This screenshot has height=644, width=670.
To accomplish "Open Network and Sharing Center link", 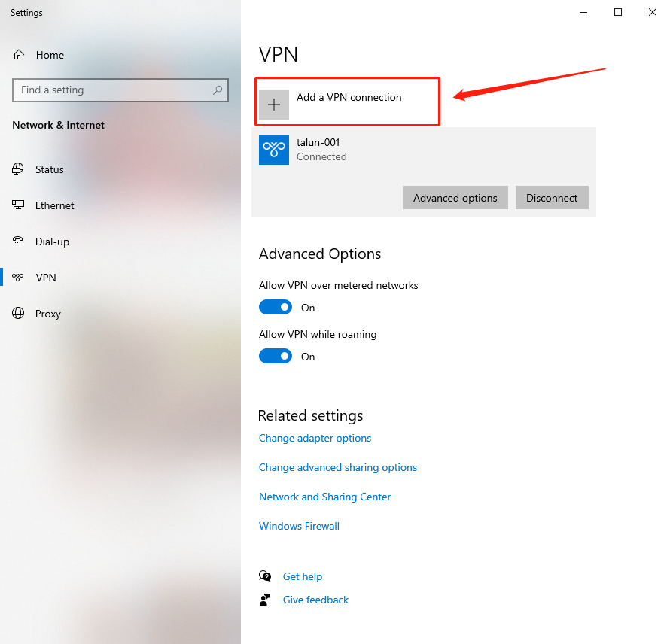I will pos(324,497).
